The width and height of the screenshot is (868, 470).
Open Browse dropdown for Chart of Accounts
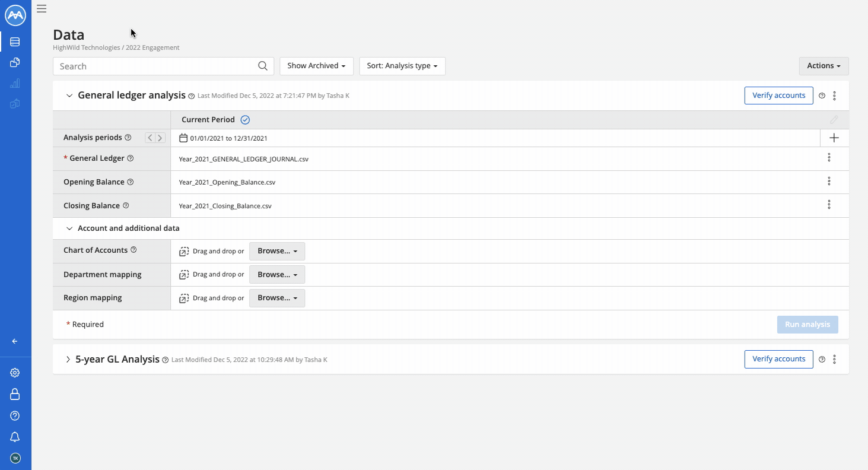(277, 251)
